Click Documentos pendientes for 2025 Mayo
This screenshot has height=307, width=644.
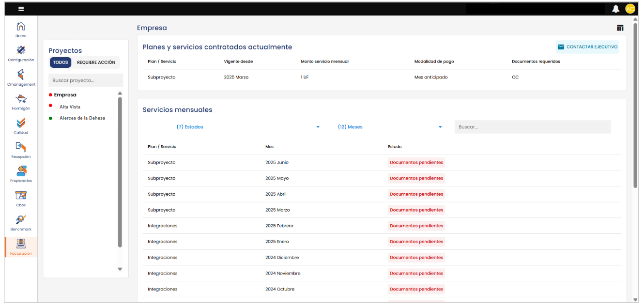click(416, 178)
